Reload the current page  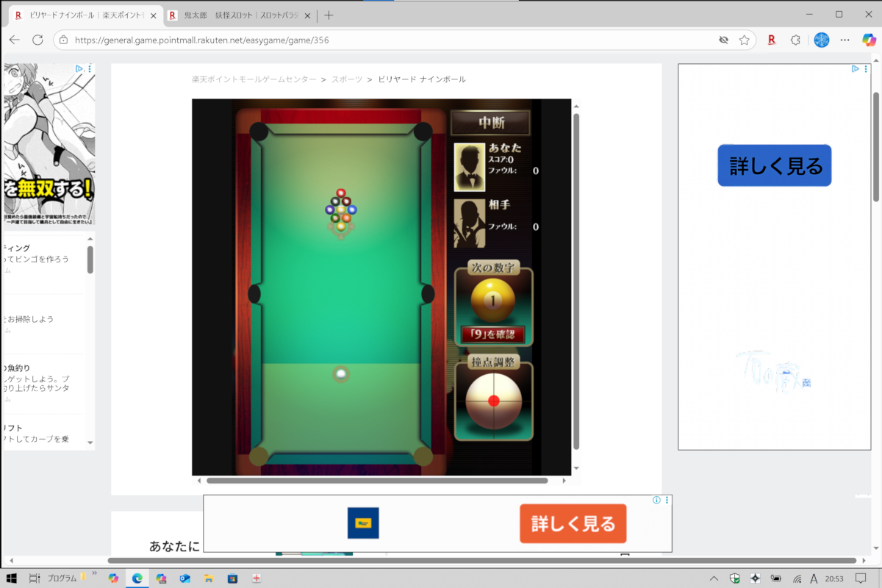(37, 40)
